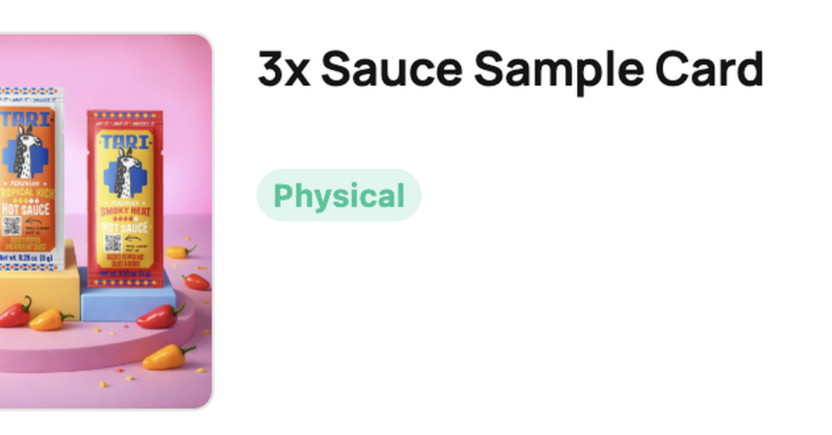
Task: Click the orange pepper beside the left chili
Action: 48,320
